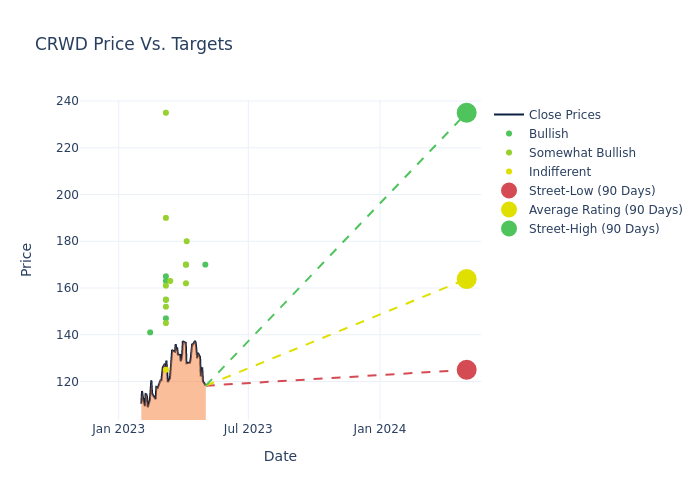Click the Date x-axis title

pyautogui.click(x=280, y=456)
